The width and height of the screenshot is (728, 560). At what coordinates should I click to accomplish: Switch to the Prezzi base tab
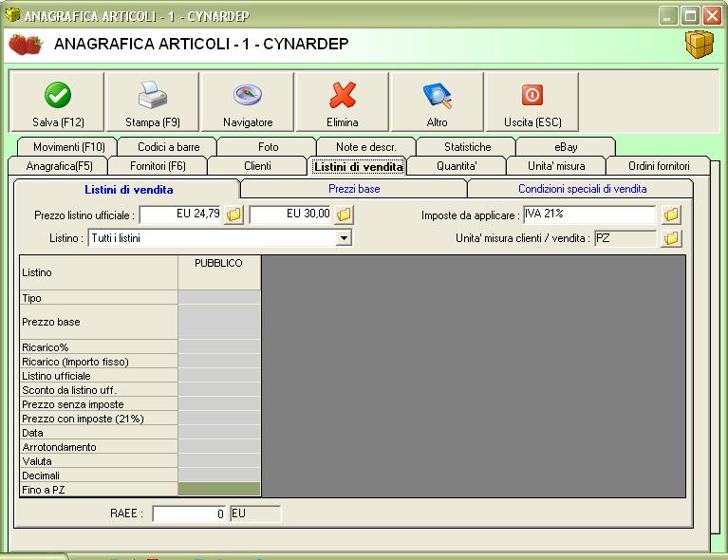[x=354, y=189]
